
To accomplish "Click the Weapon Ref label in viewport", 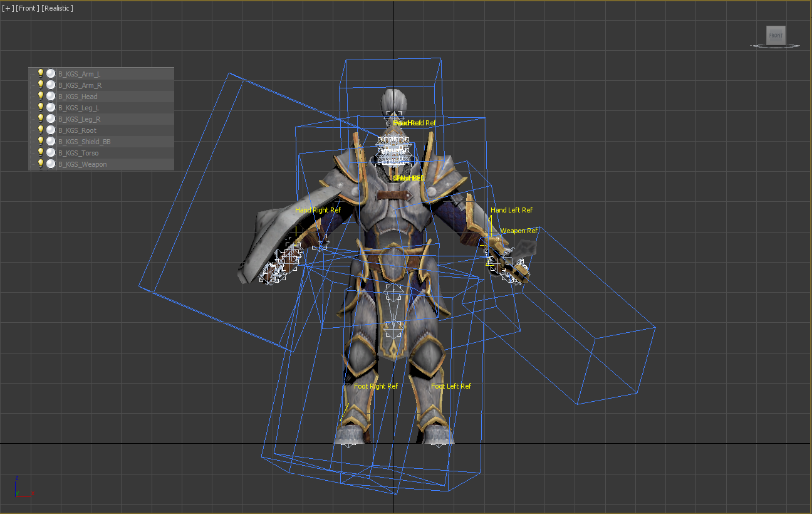I will pos(518,231).
